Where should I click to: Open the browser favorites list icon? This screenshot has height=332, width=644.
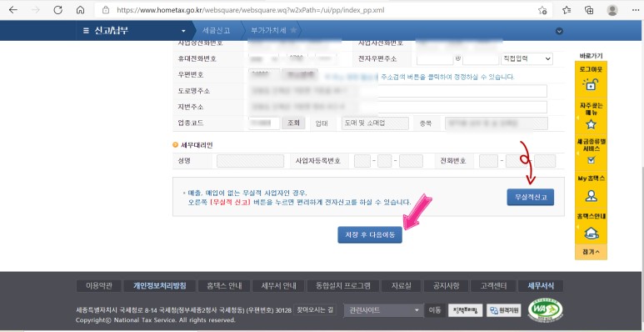coord(567,10)
